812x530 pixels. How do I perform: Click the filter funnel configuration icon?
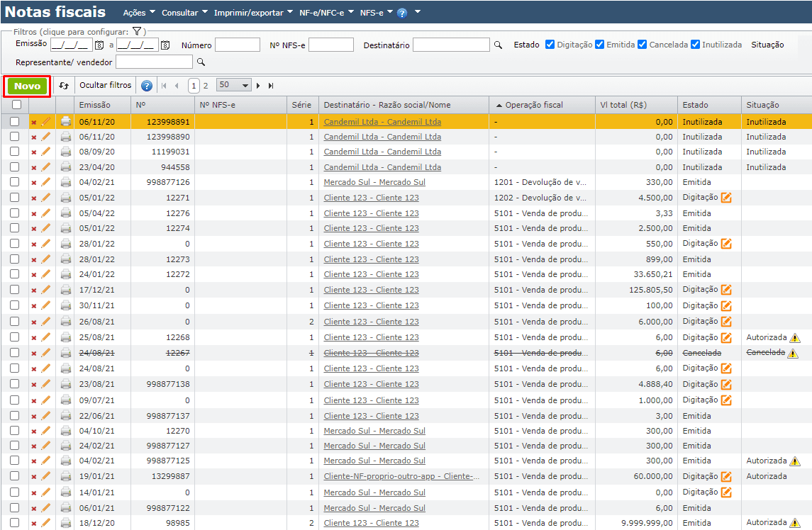137,32
